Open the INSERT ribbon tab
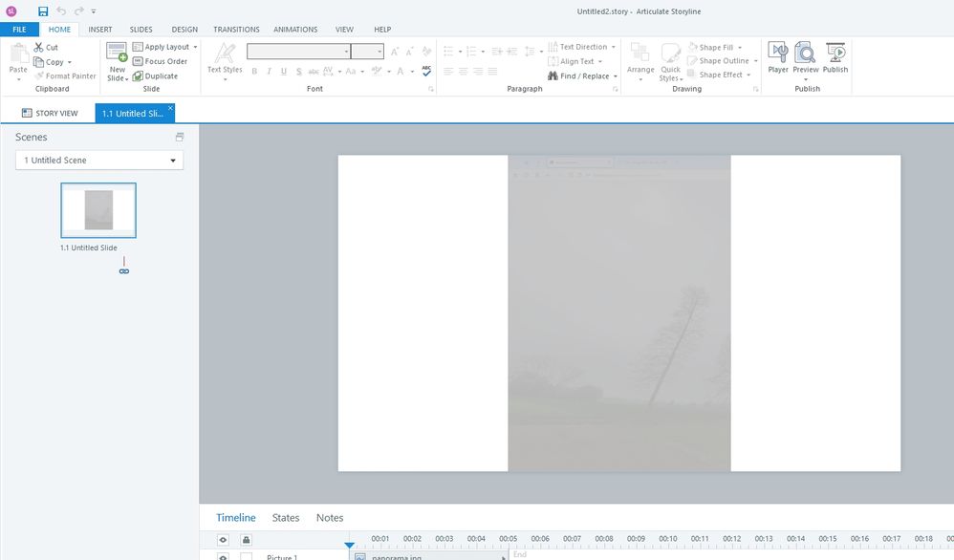This screenshot has width=954, height=560. (x=100, y=30)
